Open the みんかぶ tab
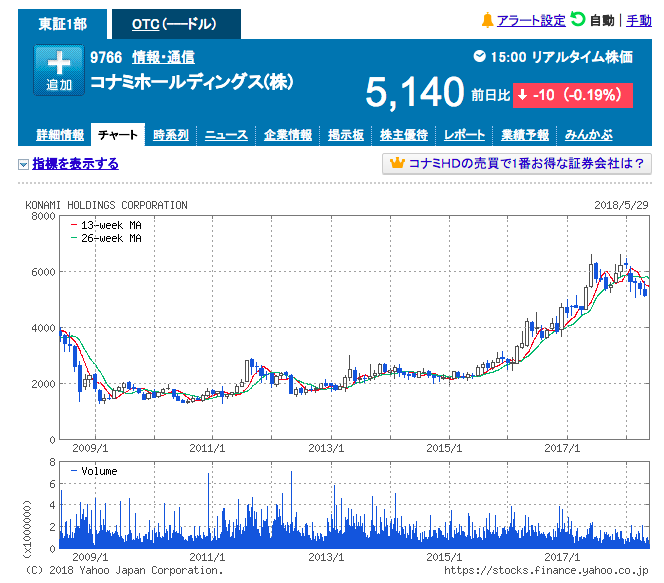Image resolution: width=664 pixels, height=583 pixels. [589, 135]
